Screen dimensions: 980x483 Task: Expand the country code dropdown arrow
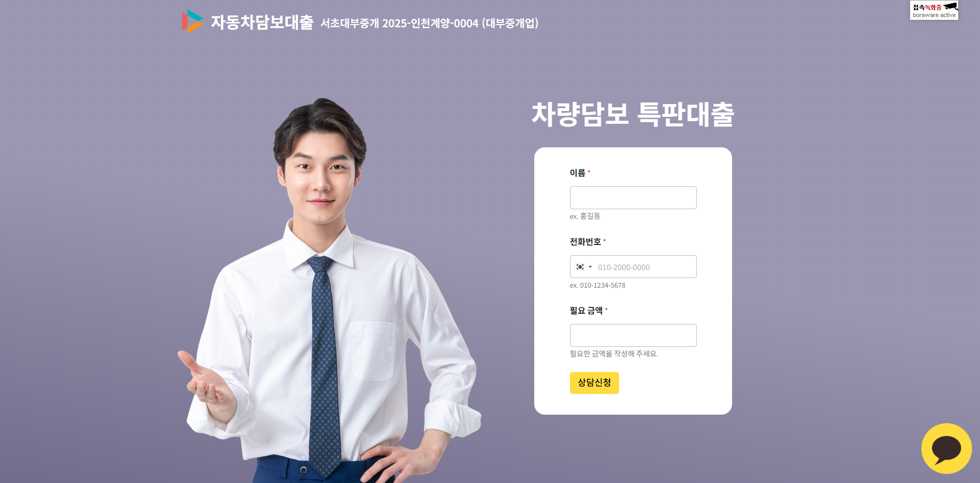590,267
